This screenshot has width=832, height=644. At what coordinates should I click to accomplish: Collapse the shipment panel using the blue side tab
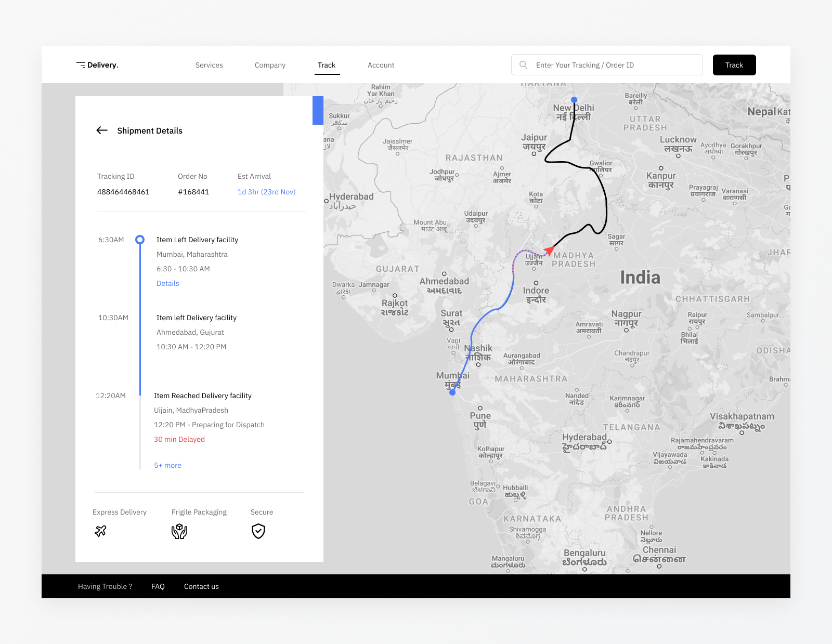tap(318, 110)
